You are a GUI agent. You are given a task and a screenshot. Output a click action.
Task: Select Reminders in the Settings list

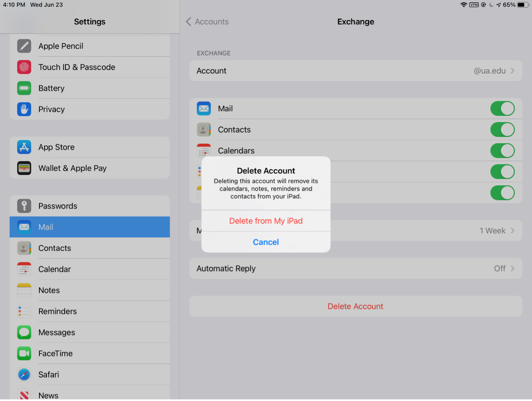tap(90, 311)
